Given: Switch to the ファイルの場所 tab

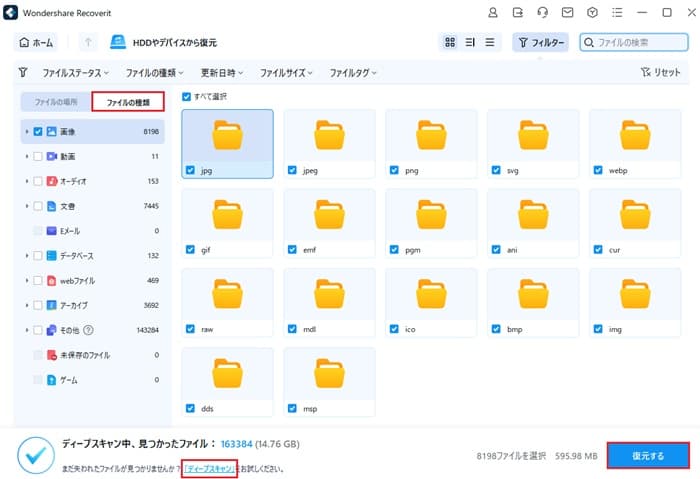Looking at the screenshot, I should click(56, 102).
